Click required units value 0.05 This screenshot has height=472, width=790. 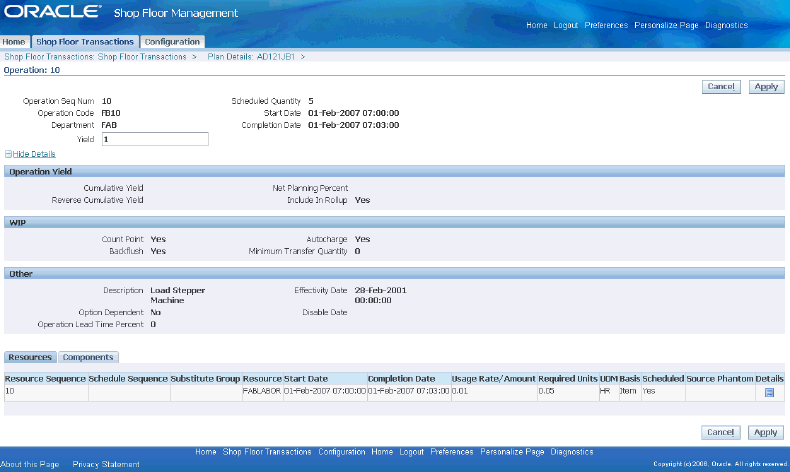coord(546,391)
